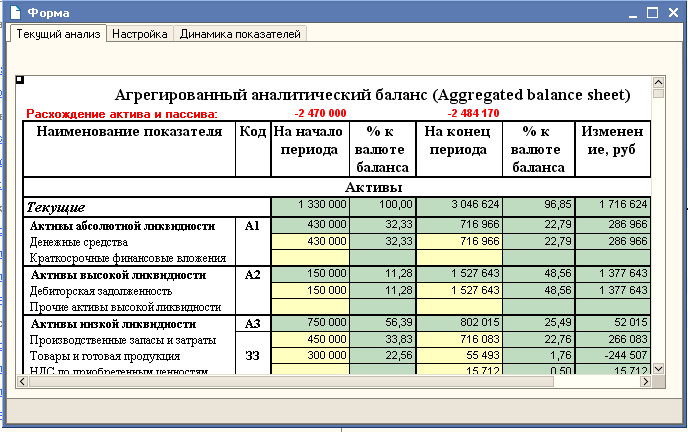Click the horizontal scrollbar thumb

point(291,382)
